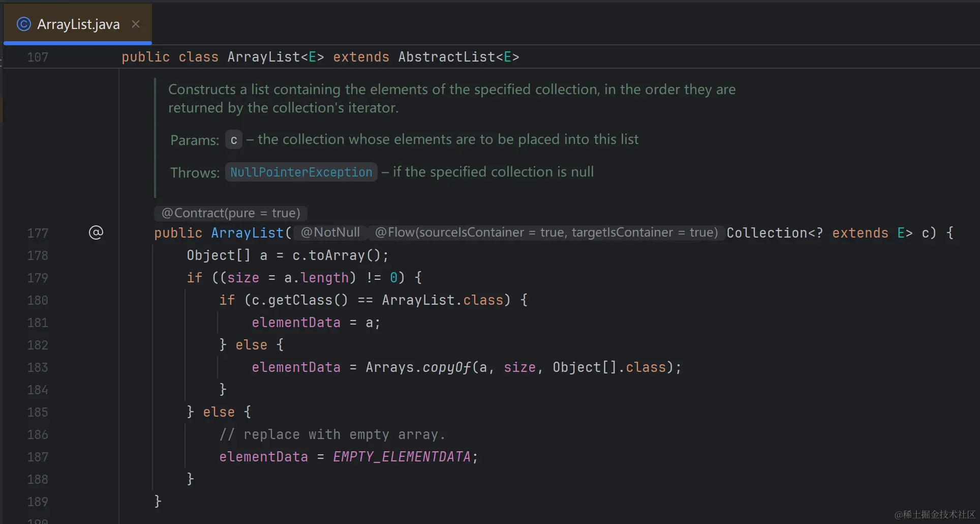Click 'Object[].class' on line 183

click(609, 367)
